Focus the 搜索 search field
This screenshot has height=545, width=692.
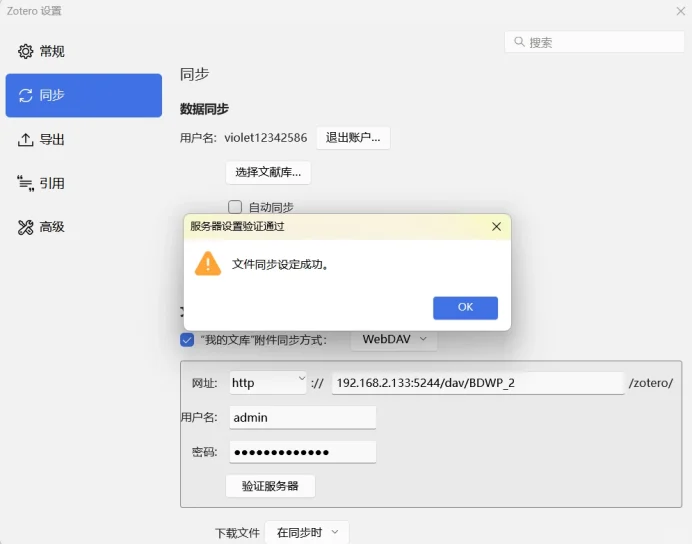point(594,42)
